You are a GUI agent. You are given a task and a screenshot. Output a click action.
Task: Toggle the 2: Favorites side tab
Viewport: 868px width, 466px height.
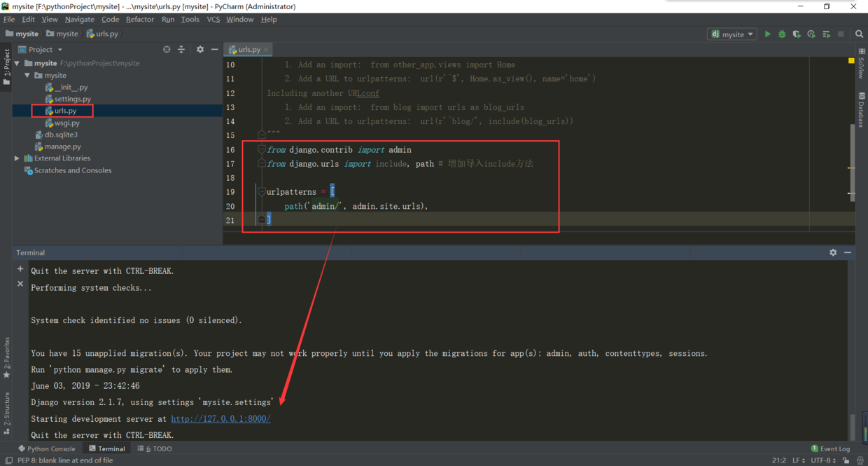[x=6, y=359]
